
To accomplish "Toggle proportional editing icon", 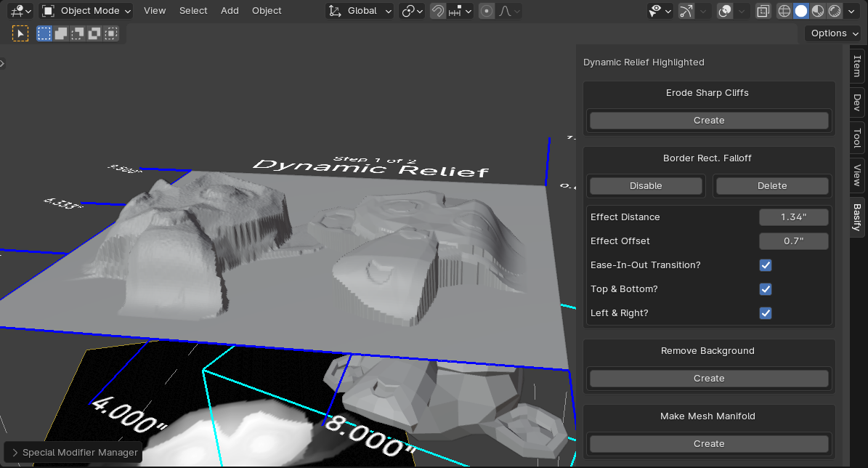I will (x=487, y=11).
